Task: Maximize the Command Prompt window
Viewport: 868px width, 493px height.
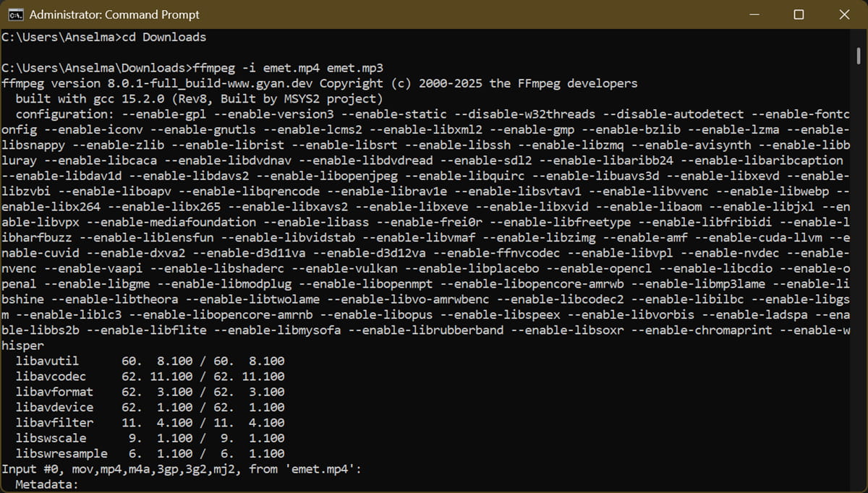Action: coord(799,14)
